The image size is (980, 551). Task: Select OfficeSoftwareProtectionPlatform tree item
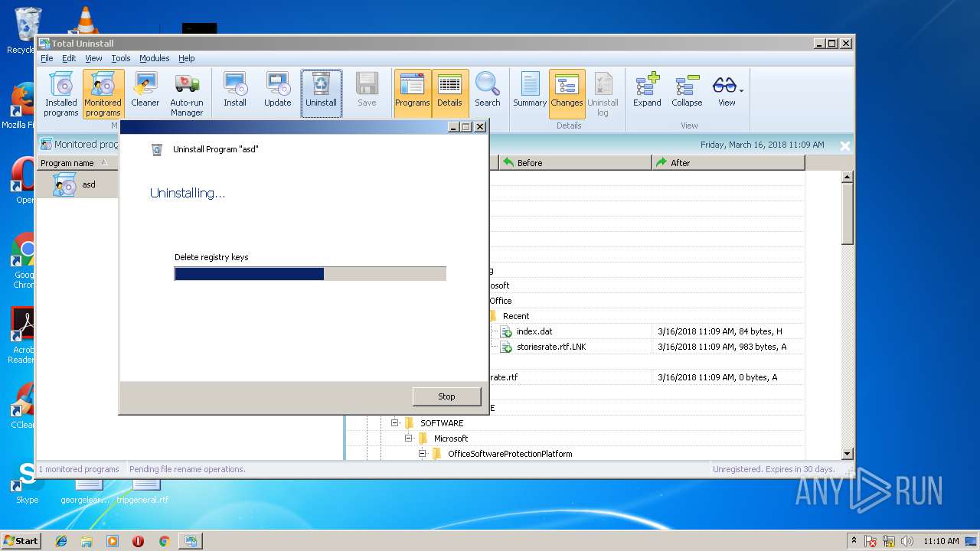[510, 454]
